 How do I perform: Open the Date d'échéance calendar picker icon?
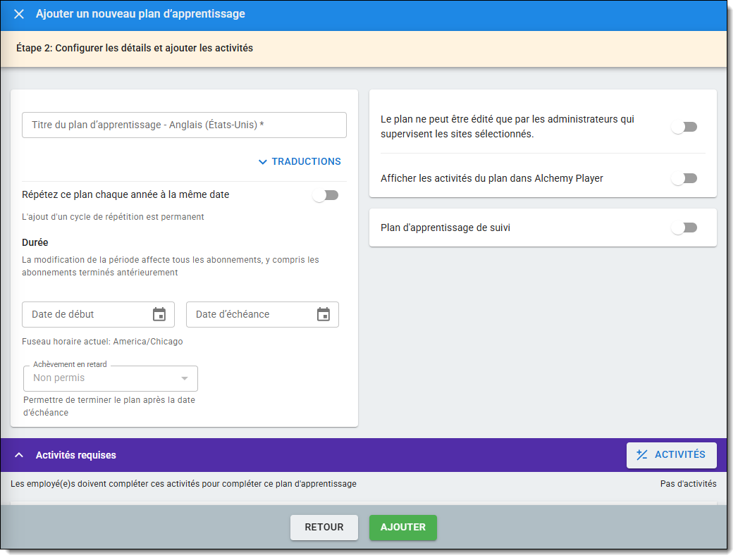pyautogui.click(x=324, y=314)
